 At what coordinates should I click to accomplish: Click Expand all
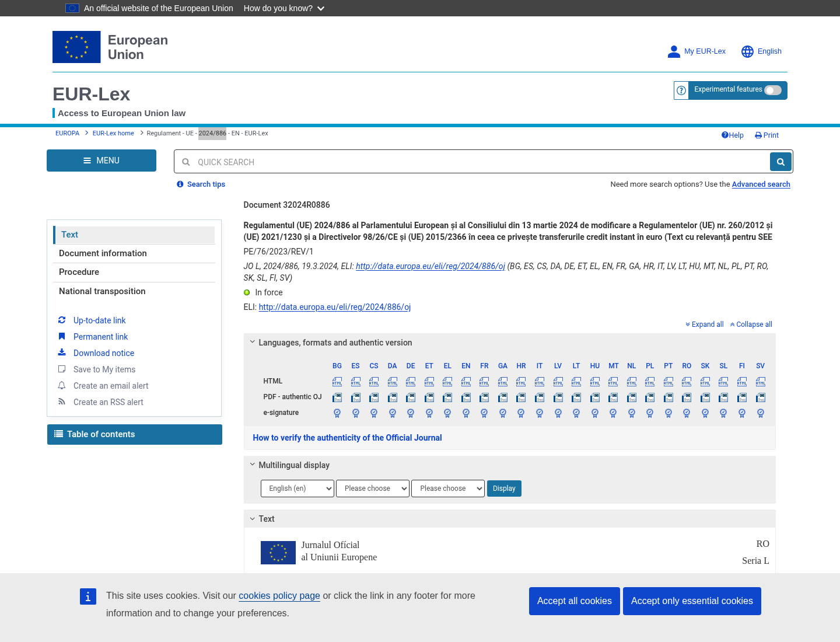(705, 325)
